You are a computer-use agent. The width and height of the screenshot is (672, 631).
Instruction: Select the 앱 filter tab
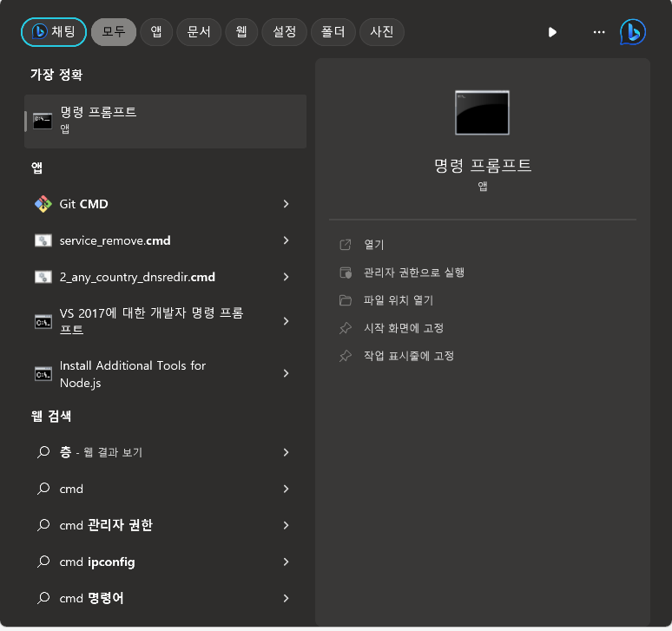tap(156, 32)
